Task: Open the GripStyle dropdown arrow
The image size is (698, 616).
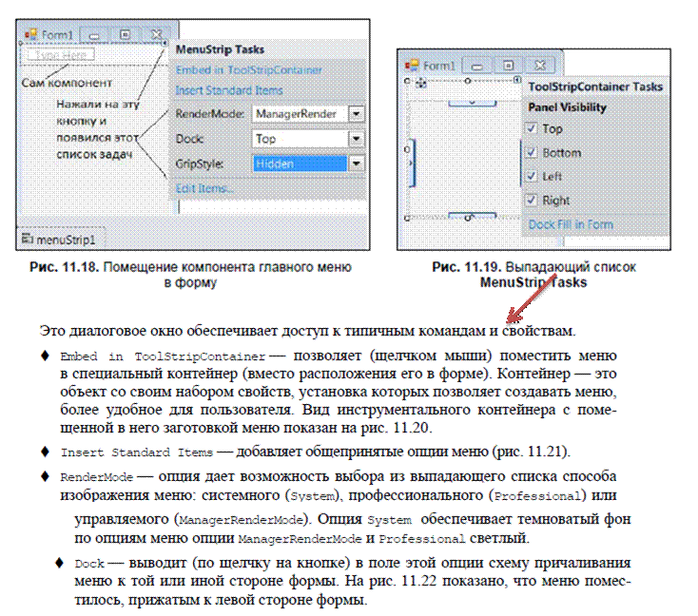Action: 356,164
